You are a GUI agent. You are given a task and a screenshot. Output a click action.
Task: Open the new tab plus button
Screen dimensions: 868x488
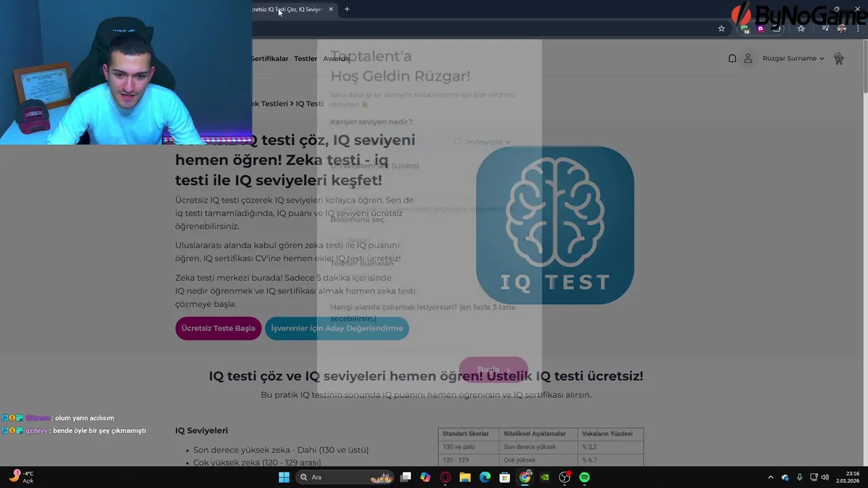(347, 9)
